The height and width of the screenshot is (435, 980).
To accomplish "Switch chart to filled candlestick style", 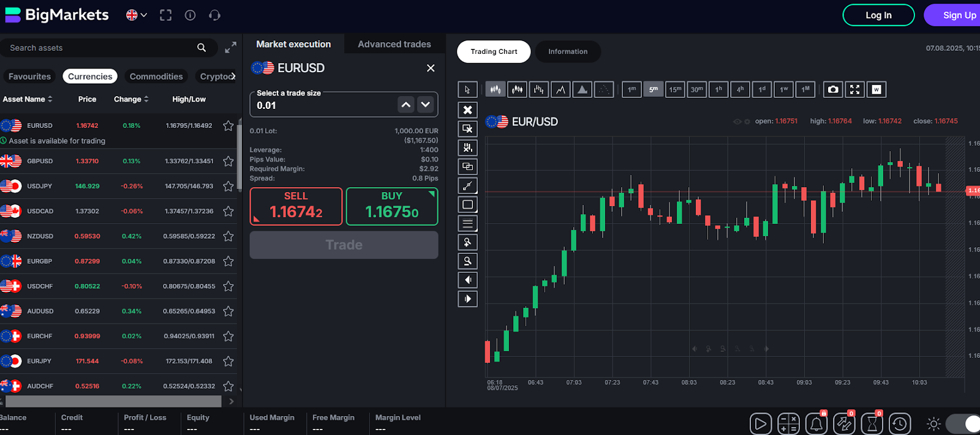I will (x=496, y=89).
